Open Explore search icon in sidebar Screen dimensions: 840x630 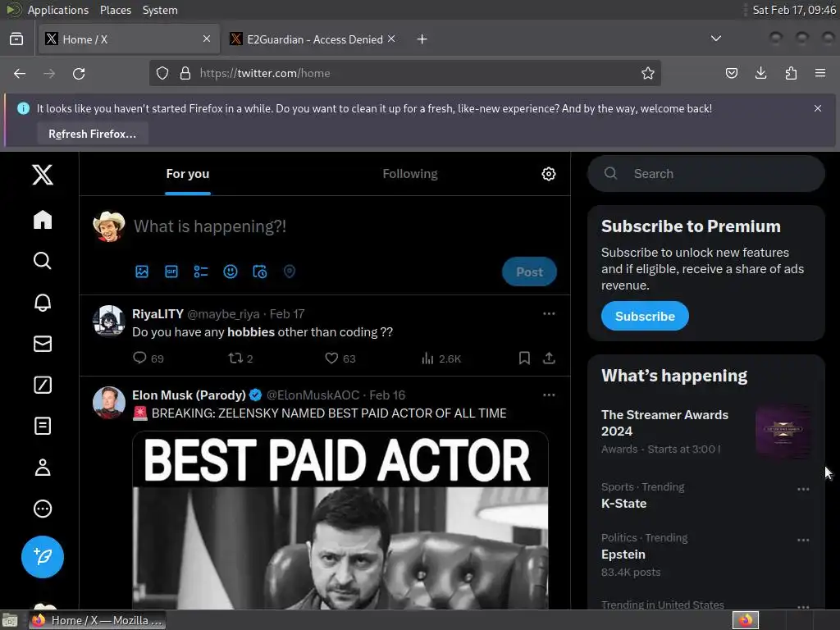[43, 261]
